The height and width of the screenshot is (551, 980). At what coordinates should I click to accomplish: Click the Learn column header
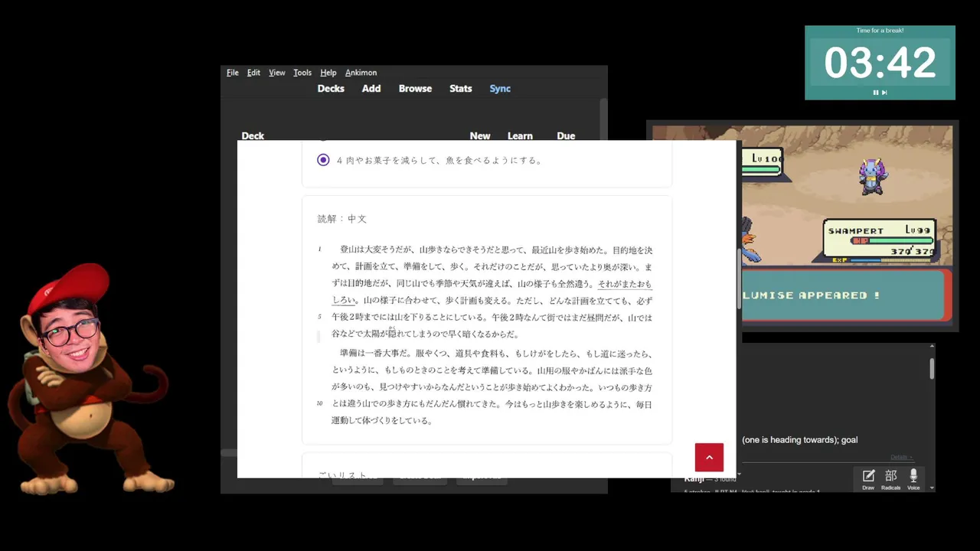(520, 135)
